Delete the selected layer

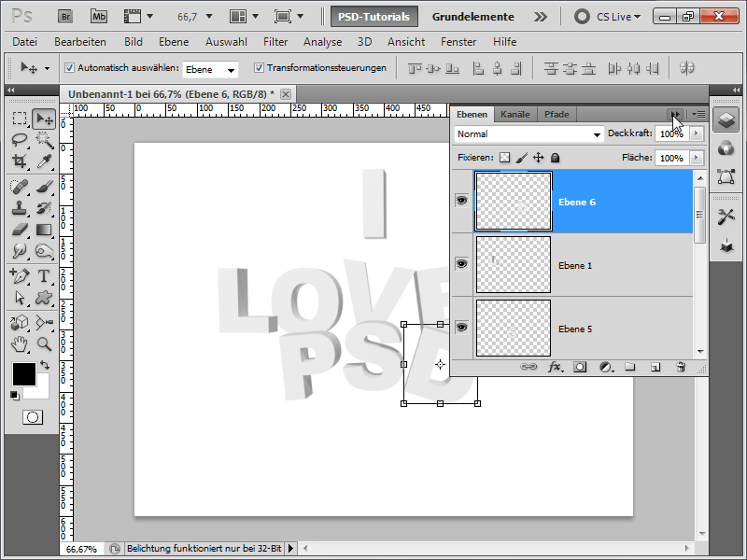(681, 367)
